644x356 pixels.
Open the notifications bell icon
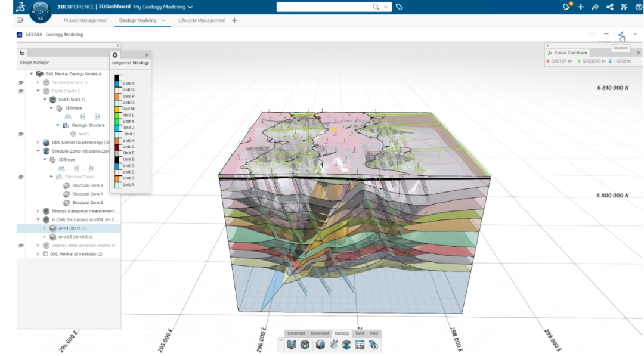tap(566, 7)
